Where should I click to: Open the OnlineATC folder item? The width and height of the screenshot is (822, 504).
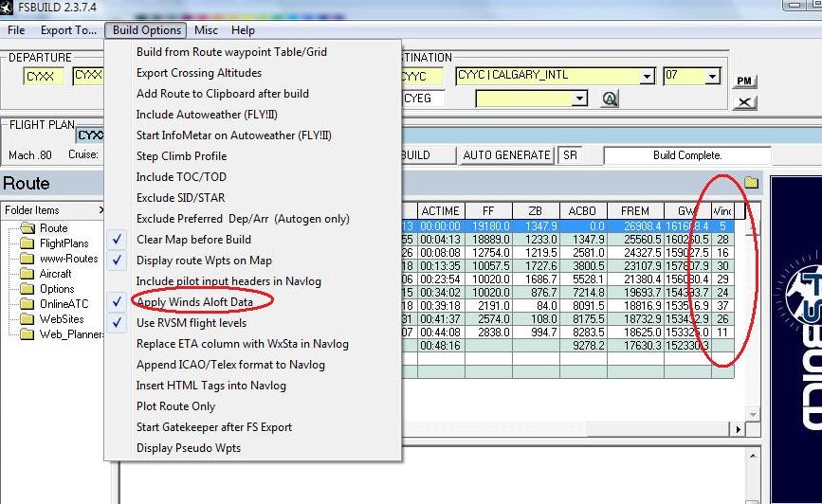click(x=55, y=304)
